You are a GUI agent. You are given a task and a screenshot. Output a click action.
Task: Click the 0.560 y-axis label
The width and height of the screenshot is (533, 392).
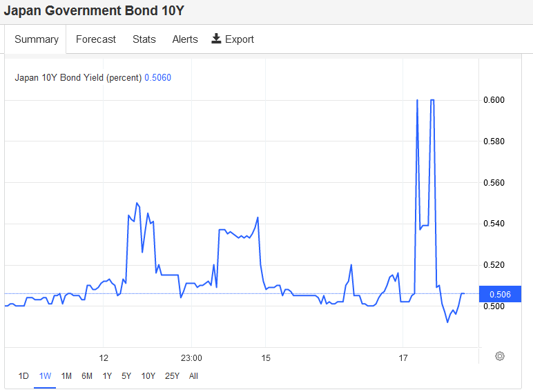[x=494, y=183]
